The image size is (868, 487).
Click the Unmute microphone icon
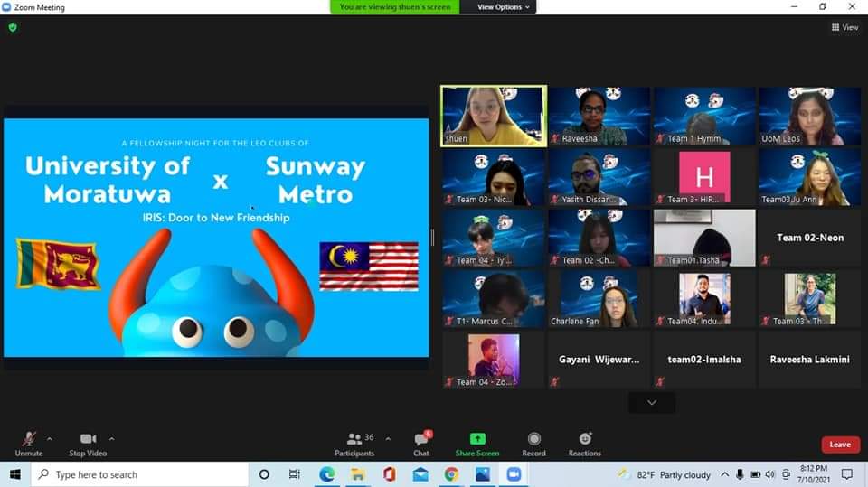(29, 439)
